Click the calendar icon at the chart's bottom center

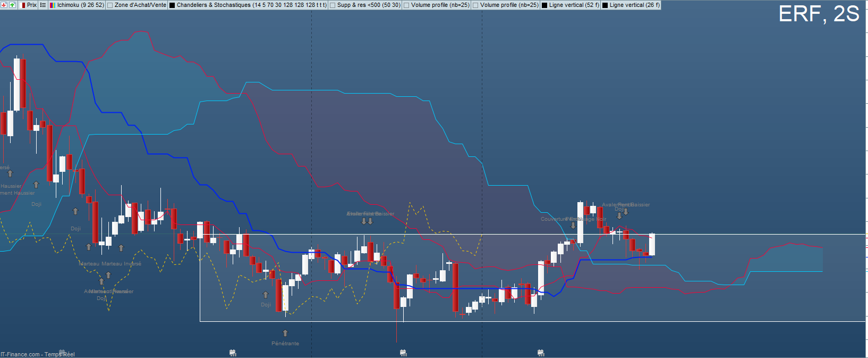(x=403, y=353)
